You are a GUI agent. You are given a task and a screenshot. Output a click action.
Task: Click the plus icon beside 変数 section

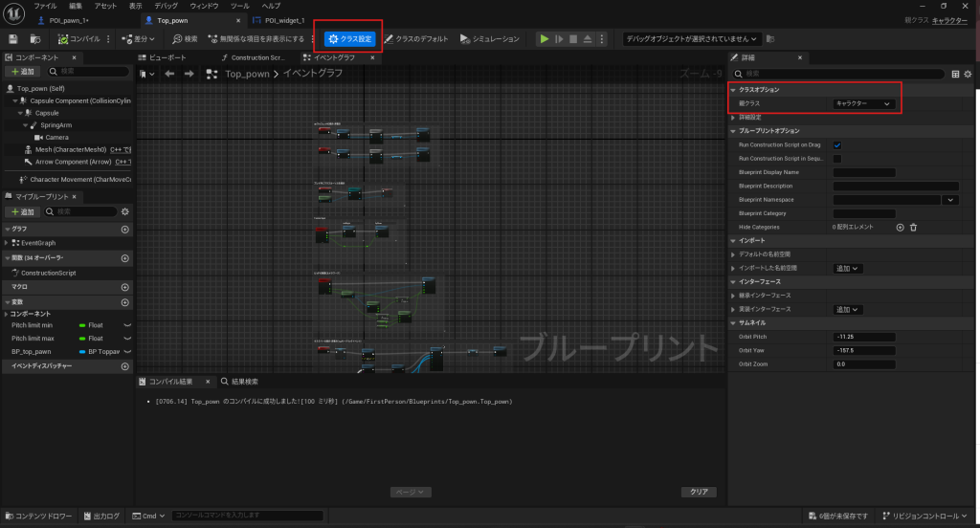tap(124, 301)
